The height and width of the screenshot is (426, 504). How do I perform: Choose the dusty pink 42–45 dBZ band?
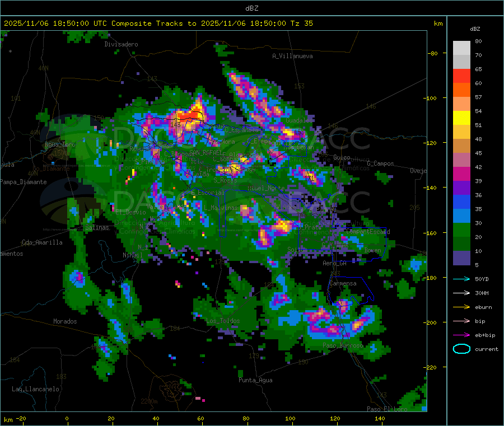coord(461,160)
